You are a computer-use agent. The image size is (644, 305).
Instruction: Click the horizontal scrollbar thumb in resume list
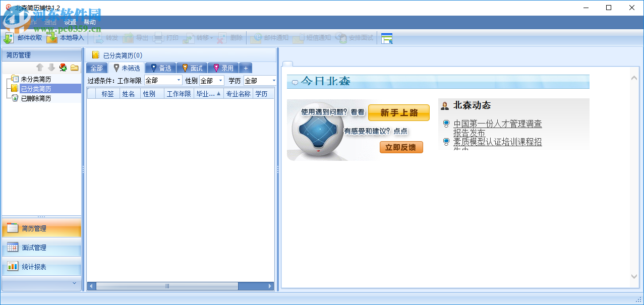[167, 286]
